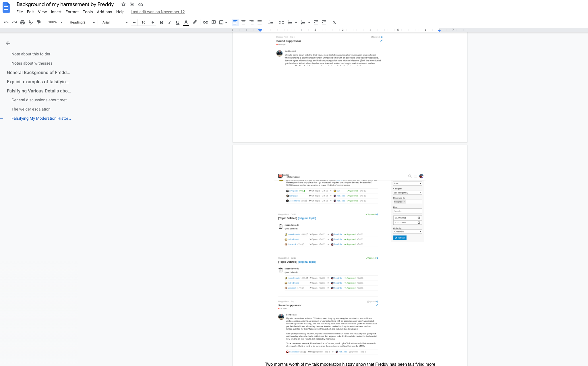Open the text color picker

(x=186, y=22)
